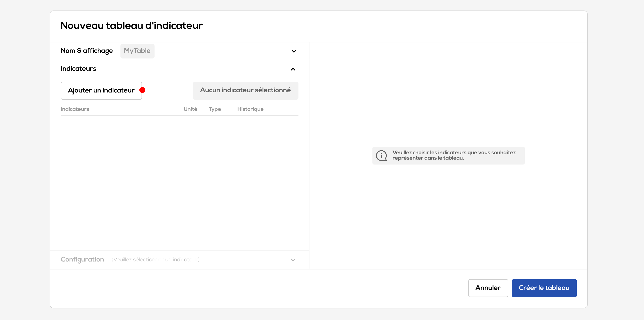Click the red dot beside Ajouter un indicateur
This screenshot has width=644, height=320.
pyautogui.click(x=142, y=90)
